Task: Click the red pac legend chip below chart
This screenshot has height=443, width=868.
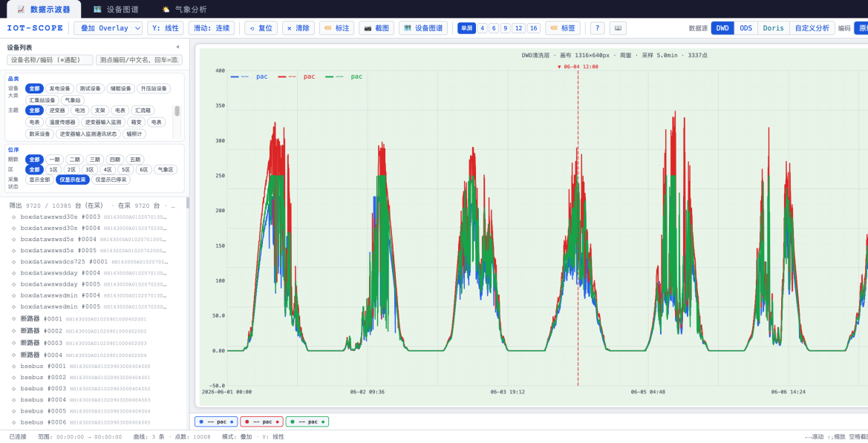Action: [x=261, y=422]
